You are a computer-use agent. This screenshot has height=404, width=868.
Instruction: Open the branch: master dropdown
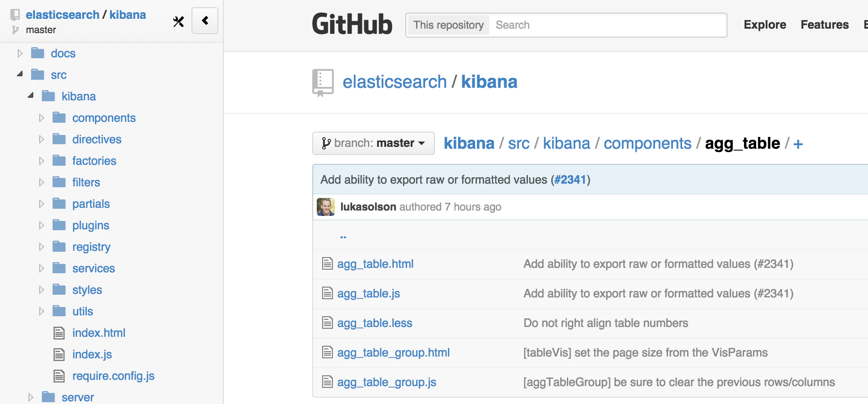pos(374,143)
